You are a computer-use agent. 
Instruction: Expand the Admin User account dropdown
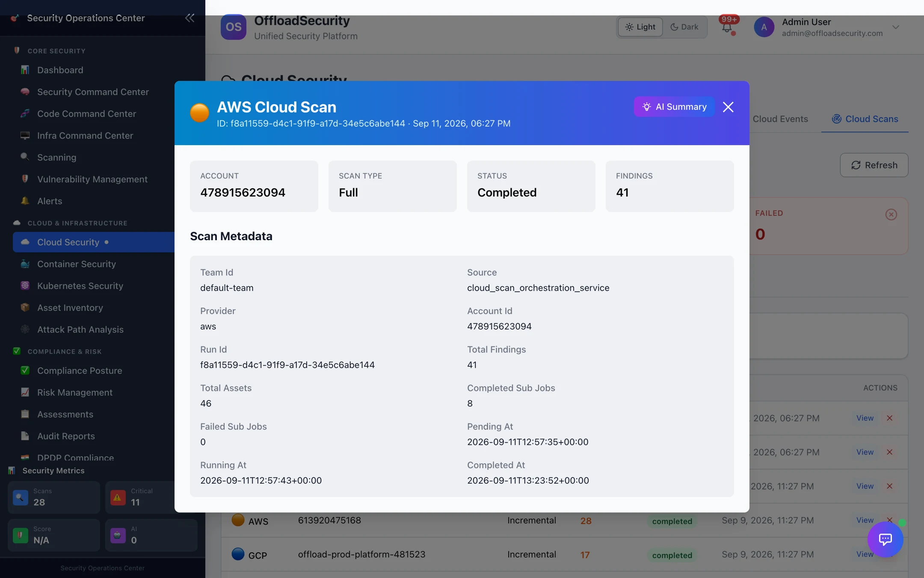click(x=896, y=27)
